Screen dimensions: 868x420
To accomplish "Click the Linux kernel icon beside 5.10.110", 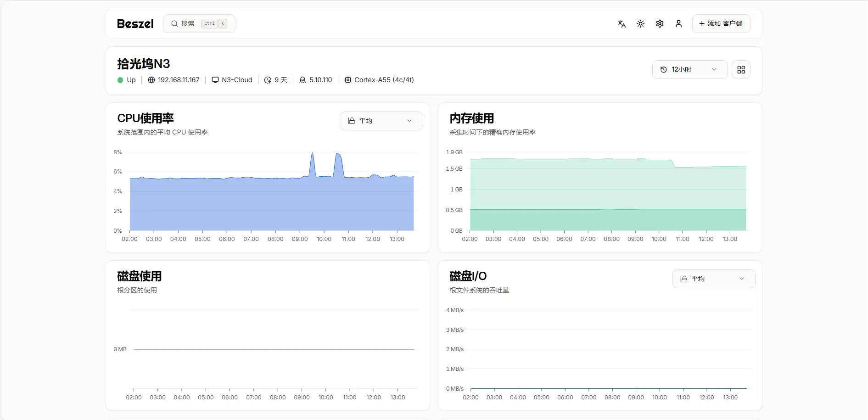I will point(302,80).
